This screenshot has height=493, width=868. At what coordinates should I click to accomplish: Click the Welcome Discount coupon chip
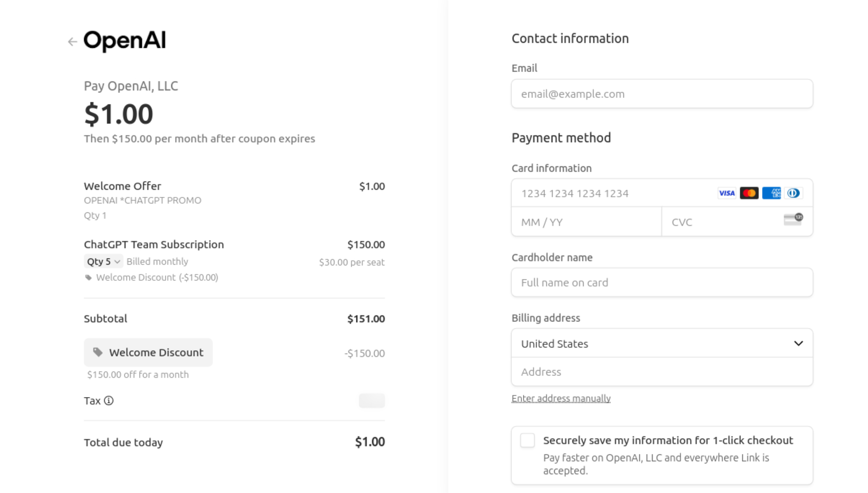coord(148,352)
